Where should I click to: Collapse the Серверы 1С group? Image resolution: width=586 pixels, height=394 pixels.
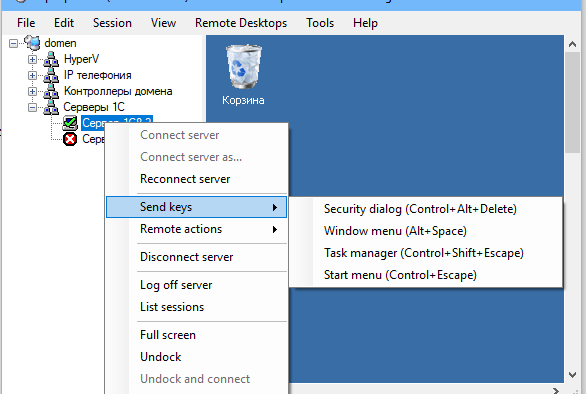click(x=33, y=108)
